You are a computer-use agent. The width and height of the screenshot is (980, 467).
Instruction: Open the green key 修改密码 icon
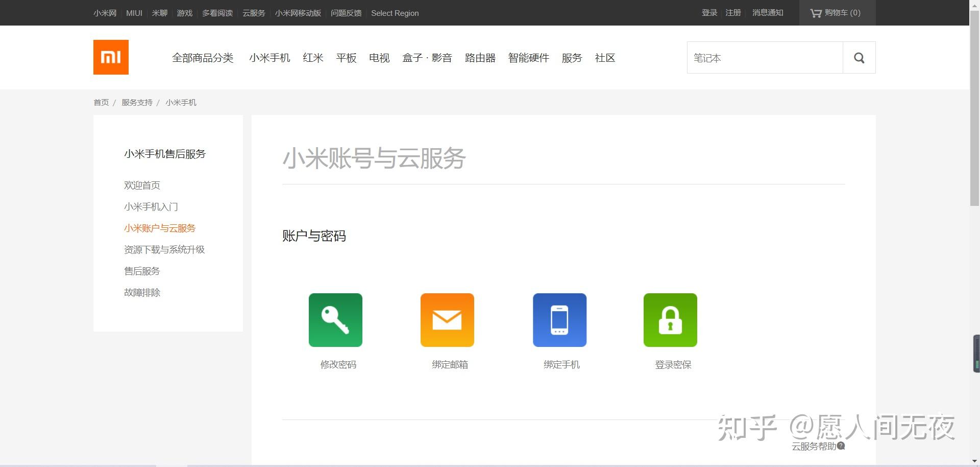[335, 320]
